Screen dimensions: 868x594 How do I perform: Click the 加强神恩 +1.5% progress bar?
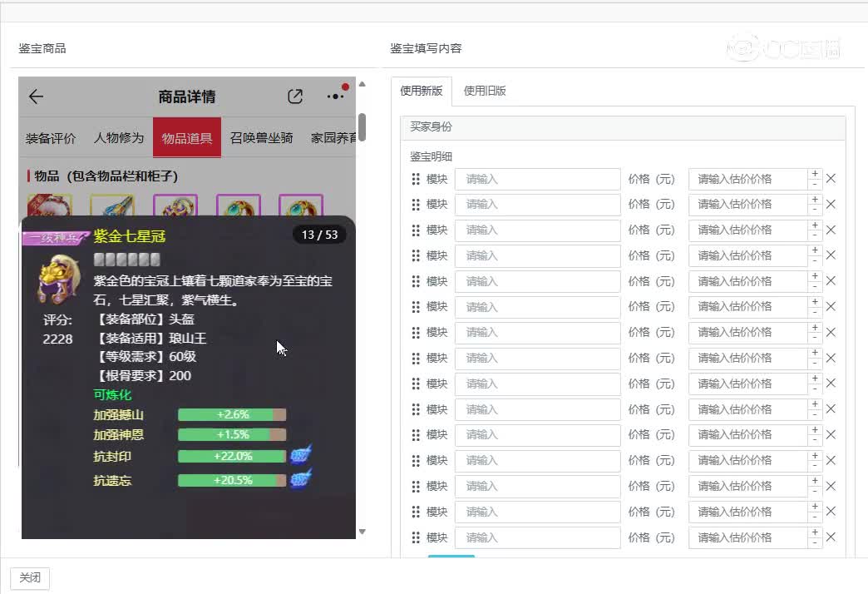click(x=232, y=434)
